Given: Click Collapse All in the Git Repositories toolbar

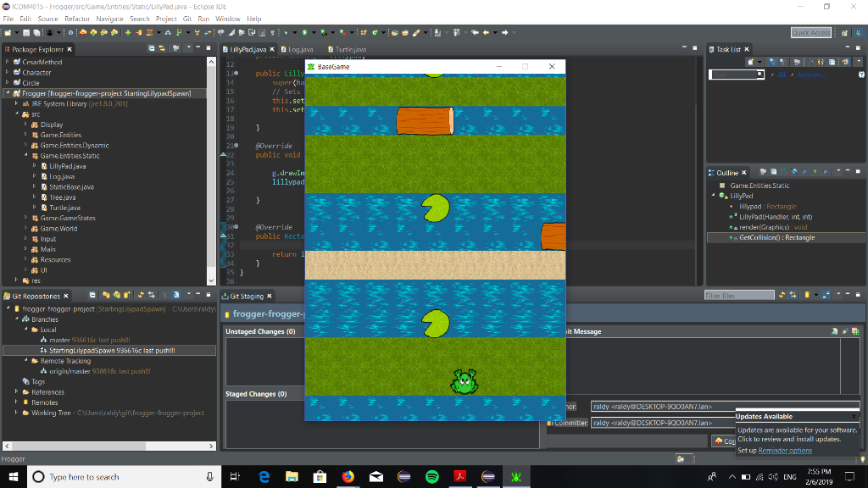Looking at the screenshot, I should [x=92, y=296].
